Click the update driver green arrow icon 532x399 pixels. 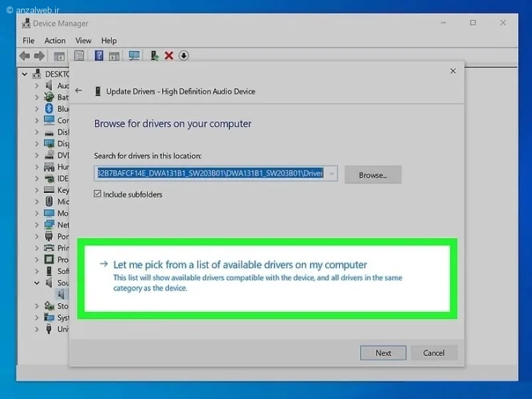click(155, 56)
